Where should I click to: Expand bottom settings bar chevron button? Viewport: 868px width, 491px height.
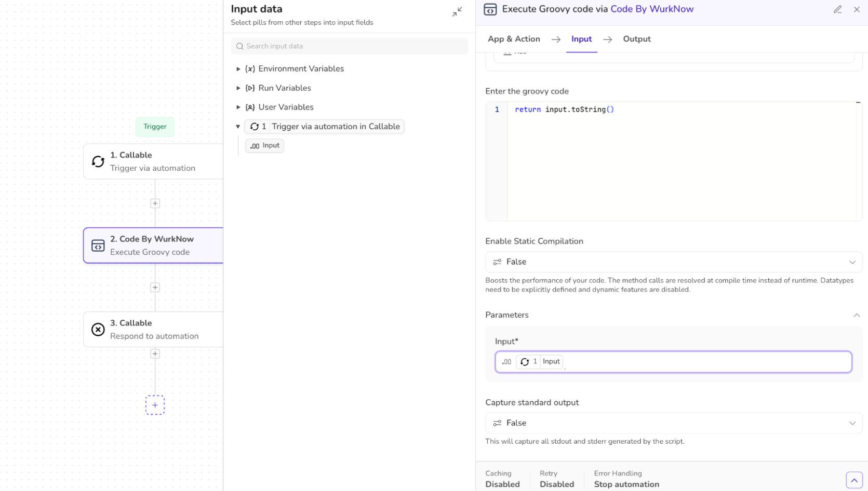854,480
